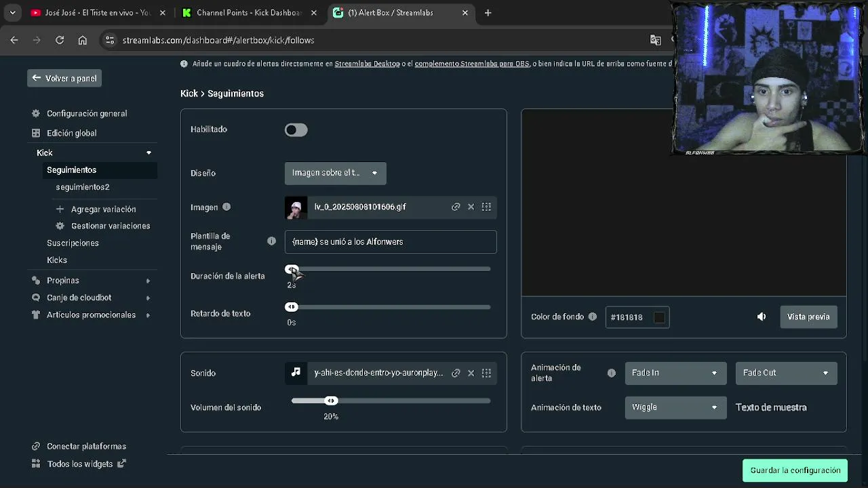Click Gestionar variaciones gear icon
The width and height of the screenshot is (868, 488).
[x=60, y=226]
